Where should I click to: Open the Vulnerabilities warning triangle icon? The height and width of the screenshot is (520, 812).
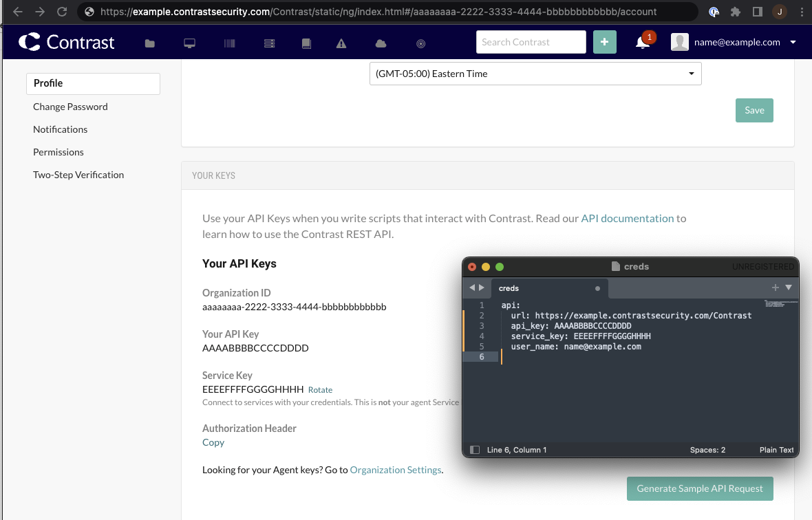pos(341,43)
